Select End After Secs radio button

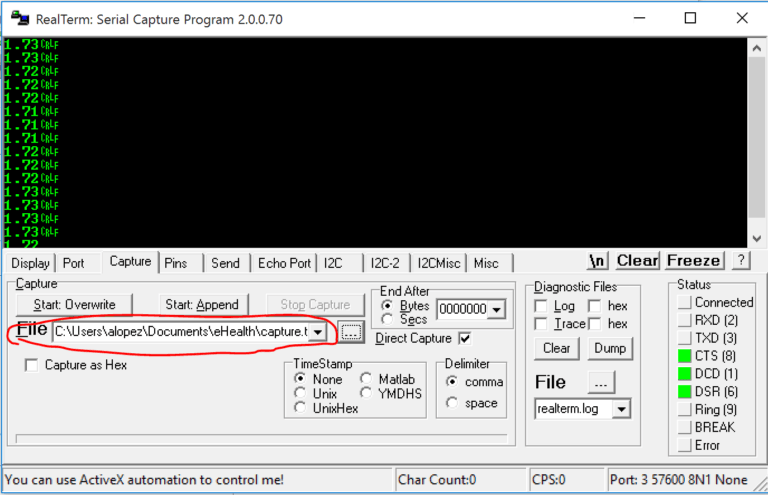click(387, 319)
